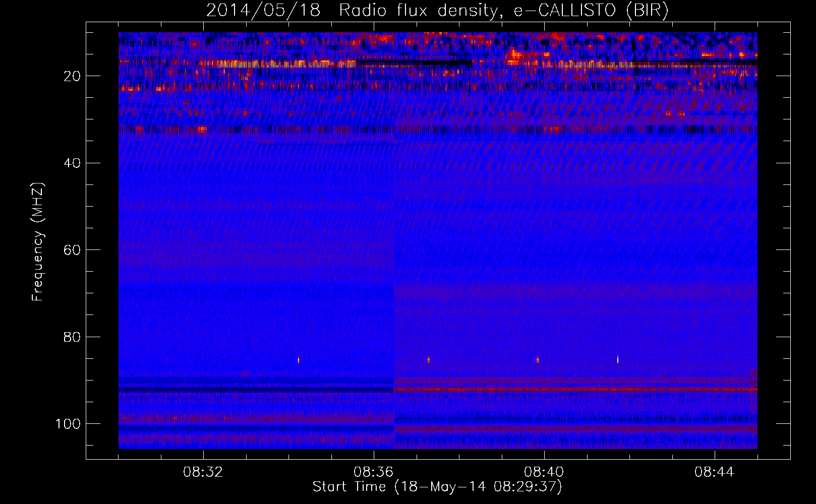Click the '08:40' time tick label
The width and height of the screenshot is (816, 504).
pyautogui.click(x=544, y=472)
